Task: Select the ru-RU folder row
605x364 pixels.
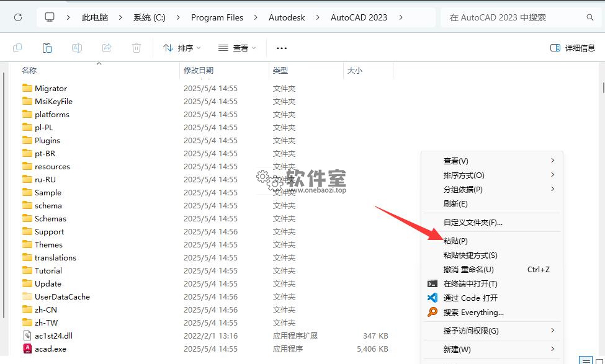Action: click(206, 179)
